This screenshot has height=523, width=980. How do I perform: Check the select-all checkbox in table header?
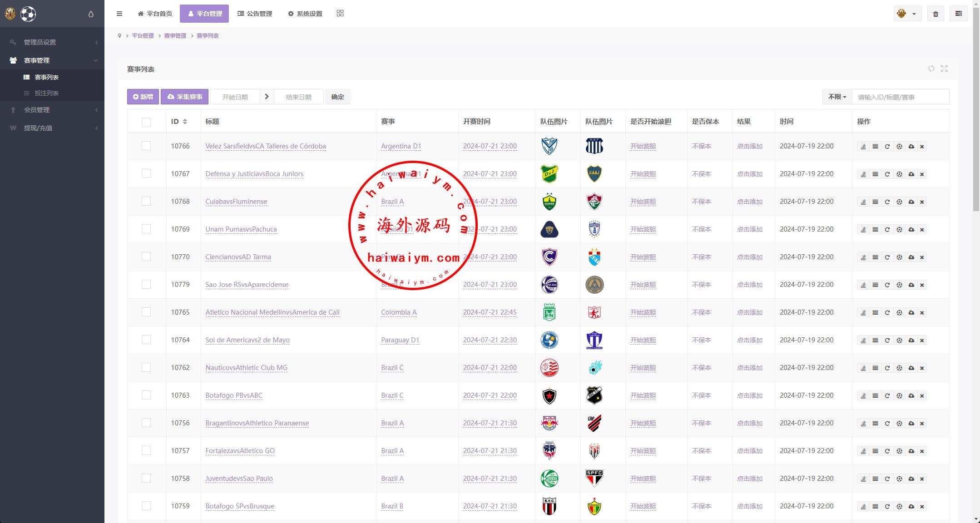(146, 122)
